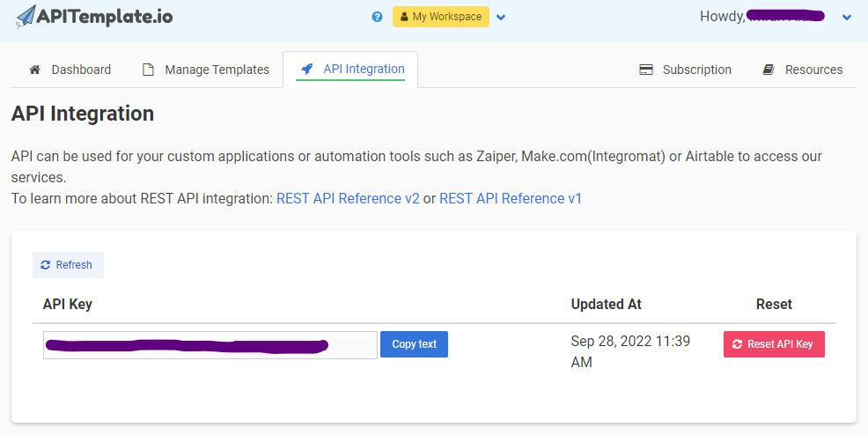Click the Updated At column header
Image resolution: width=868 pixels, height=435 pixels.
point(607,304)
